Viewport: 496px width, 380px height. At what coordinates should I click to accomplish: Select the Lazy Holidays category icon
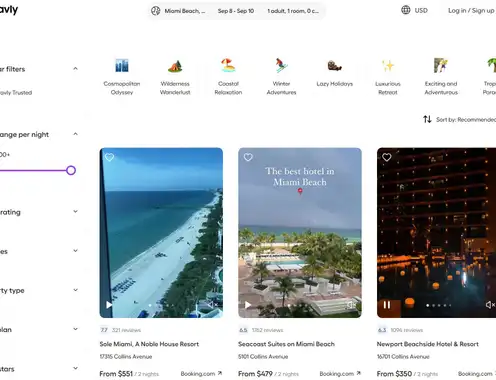point(334,65)
